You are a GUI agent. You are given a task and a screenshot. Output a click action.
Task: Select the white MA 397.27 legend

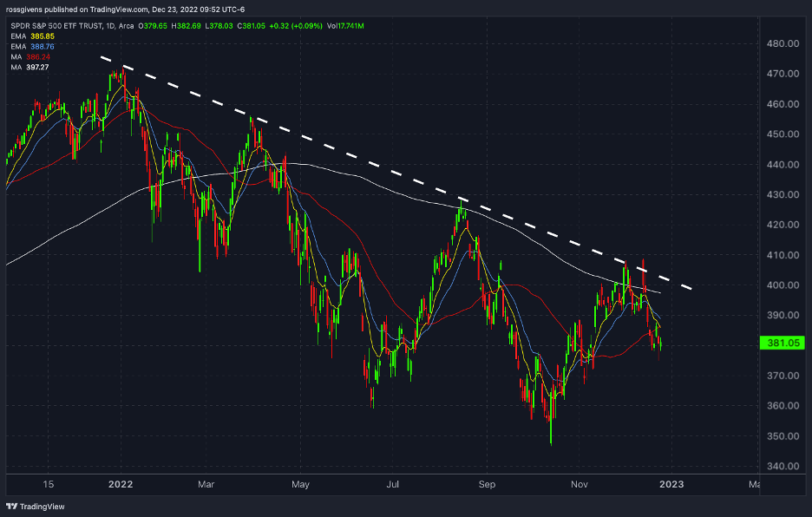tap(30, 68)
